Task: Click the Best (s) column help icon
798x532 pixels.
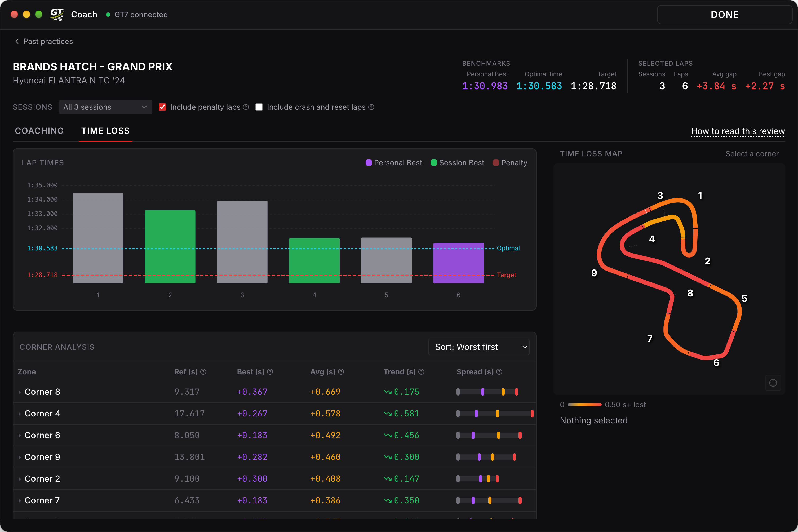Action: (x=270, y=372)
